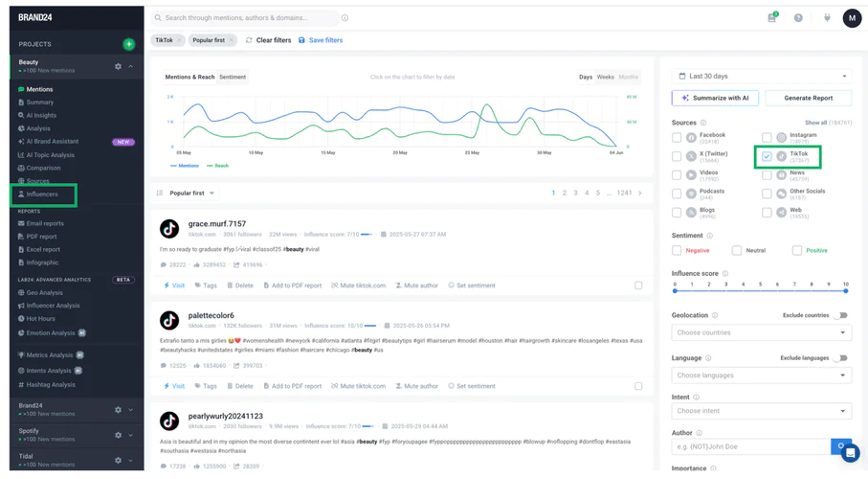This screenshot has height=479, width=868.
Task: Open Geo Analysis in sidebar
Action: [x=44, y=293]
